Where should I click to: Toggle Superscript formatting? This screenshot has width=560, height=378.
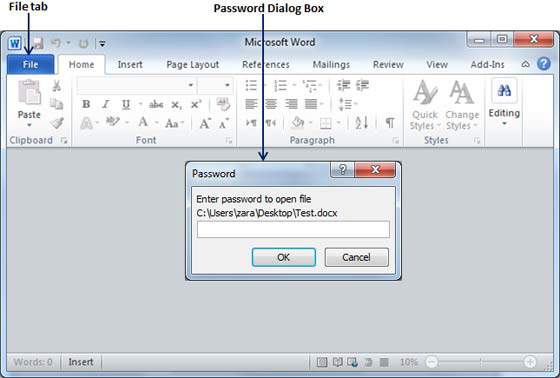[x=196, y=104]
